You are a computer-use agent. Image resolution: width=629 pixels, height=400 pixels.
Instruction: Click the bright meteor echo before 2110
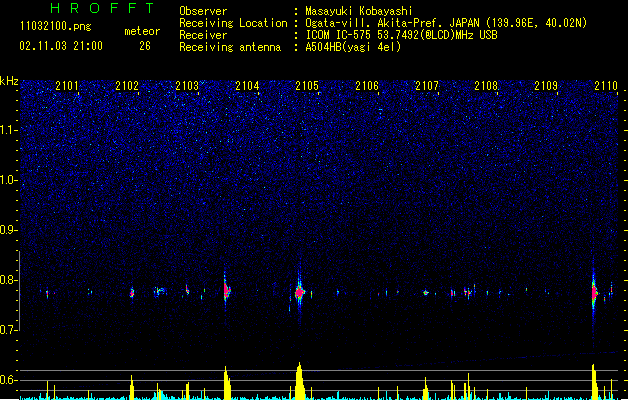[594, 292]
